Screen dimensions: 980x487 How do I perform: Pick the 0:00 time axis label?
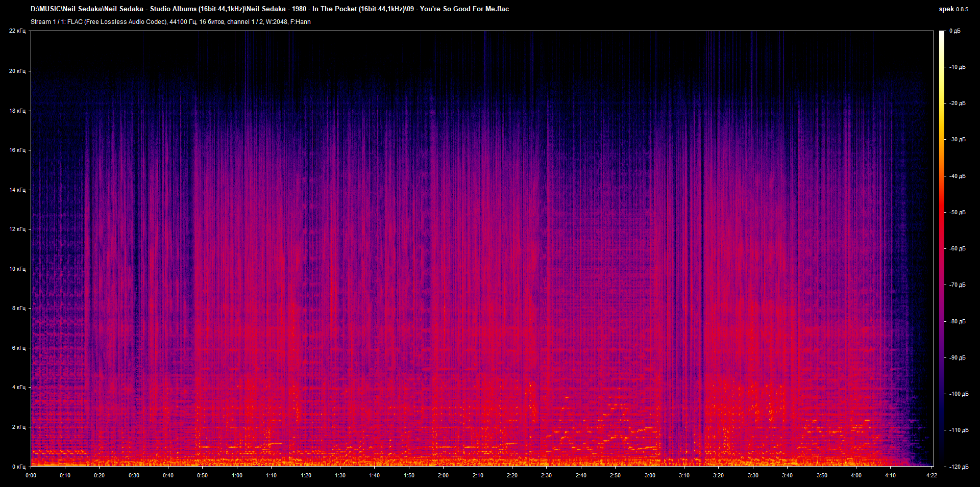[31, 475]
